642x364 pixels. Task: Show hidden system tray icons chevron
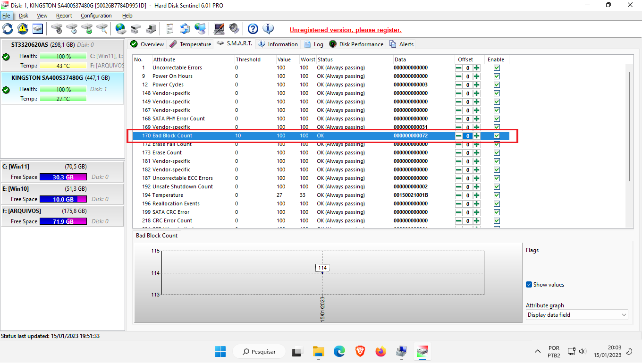tap(537, 352)
